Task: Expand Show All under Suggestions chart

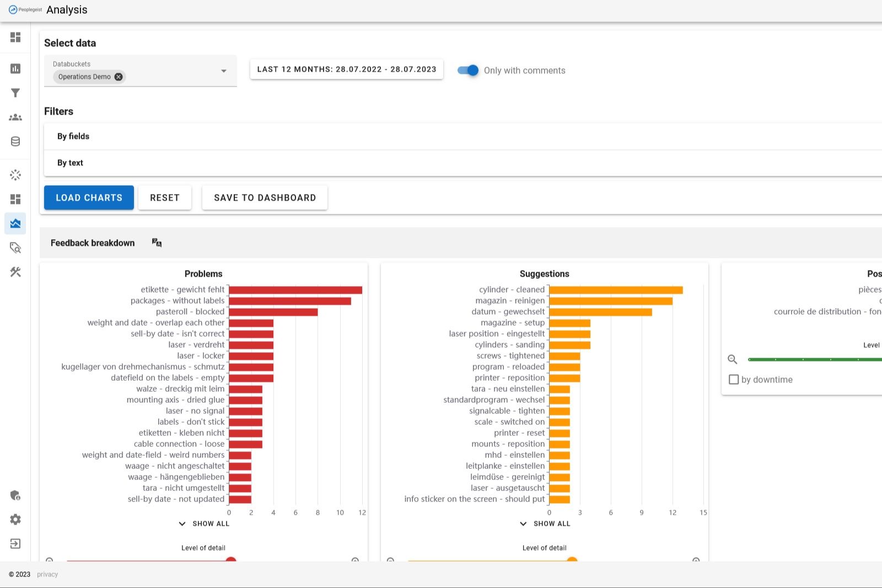Action: [545, 524]
